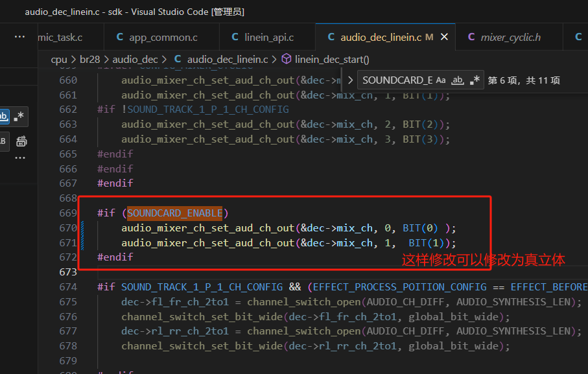588x374 pixels.
Task: Open the more actions ellipsis above the side panel
Action: pos(19,37)
